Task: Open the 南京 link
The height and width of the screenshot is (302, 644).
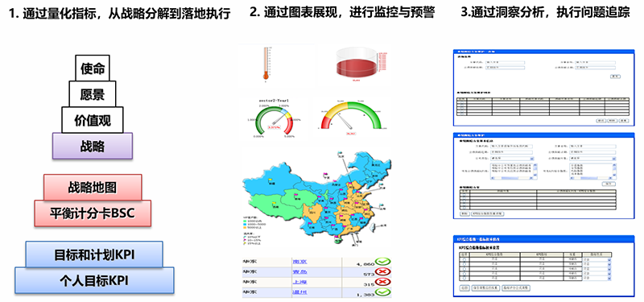Action: click(299, 261)
